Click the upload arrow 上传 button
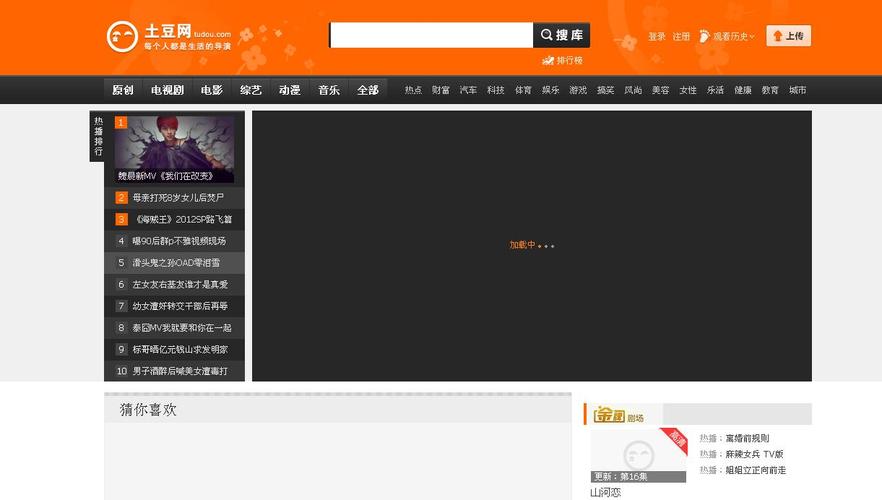The height and width of the screenshot is (500, 882). click(x=788, y=36)
